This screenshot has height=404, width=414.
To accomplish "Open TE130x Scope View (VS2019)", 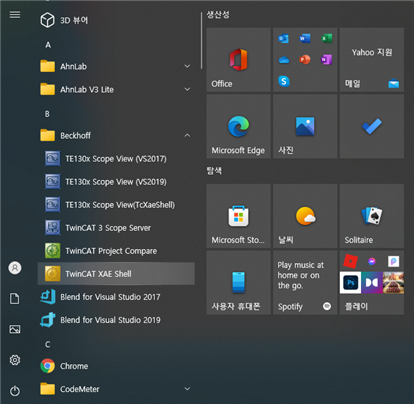I will click(116, 182).
